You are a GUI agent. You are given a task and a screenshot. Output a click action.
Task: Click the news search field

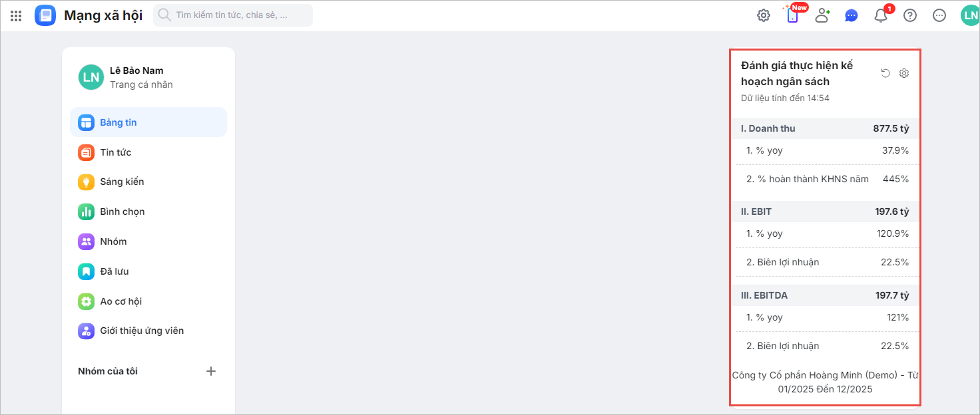tap(233, 15)
